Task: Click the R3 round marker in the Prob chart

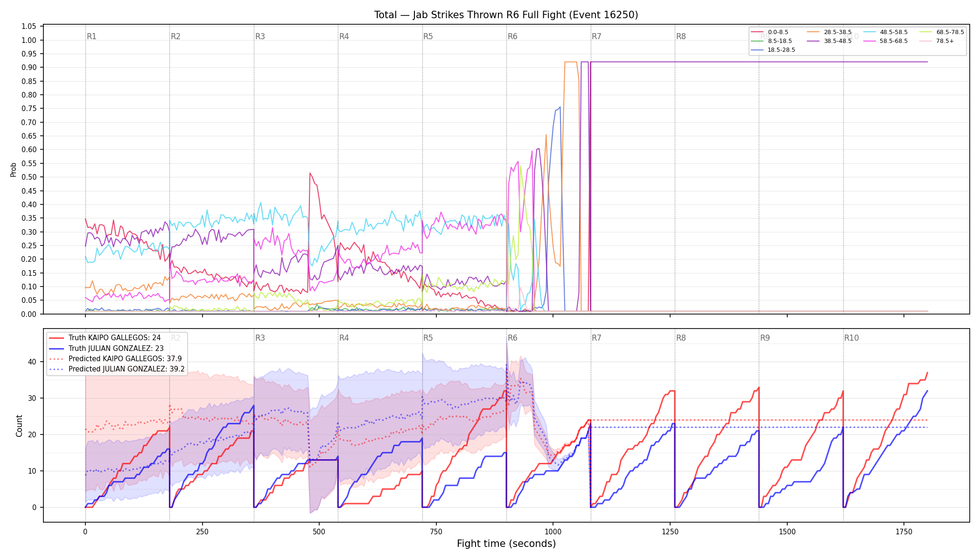Action: 260,36
